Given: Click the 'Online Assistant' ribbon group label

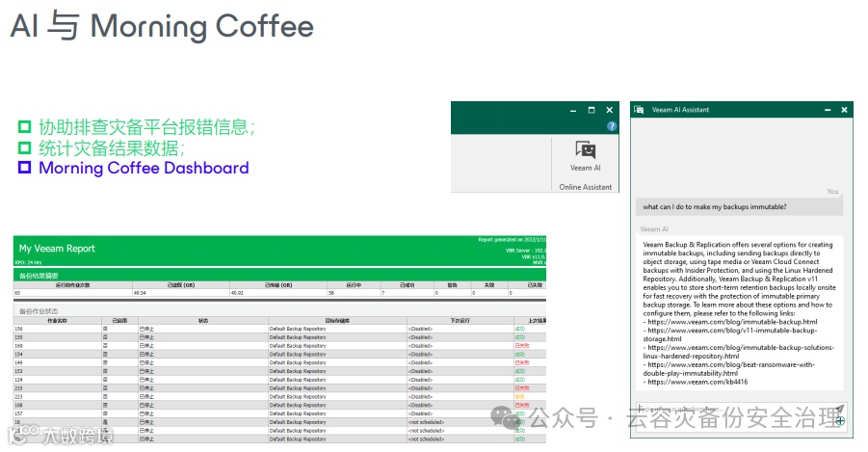Looking at the screenshot, I should (585, 187).
